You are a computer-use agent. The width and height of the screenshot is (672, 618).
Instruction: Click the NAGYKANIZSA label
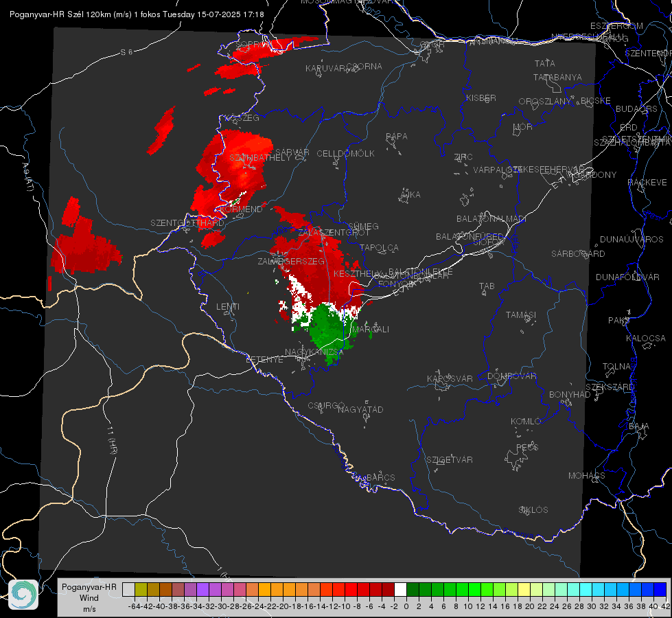point(314,352)
